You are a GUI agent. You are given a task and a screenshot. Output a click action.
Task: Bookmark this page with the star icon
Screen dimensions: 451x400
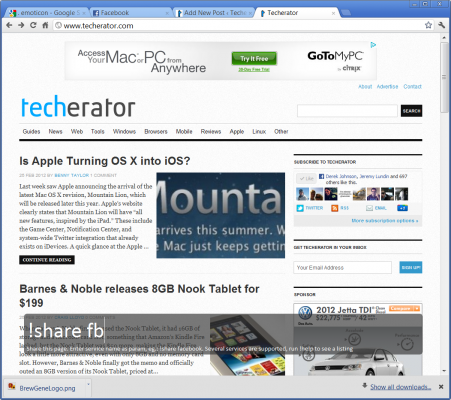tap(428, 25)
